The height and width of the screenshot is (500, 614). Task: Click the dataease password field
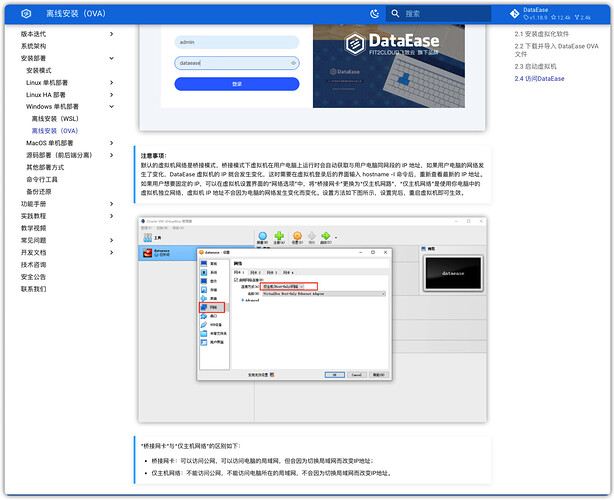237,63
